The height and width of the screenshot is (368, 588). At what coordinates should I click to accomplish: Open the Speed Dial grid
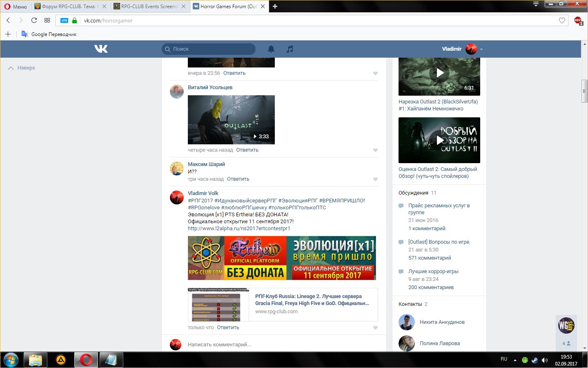coord(47,20)
